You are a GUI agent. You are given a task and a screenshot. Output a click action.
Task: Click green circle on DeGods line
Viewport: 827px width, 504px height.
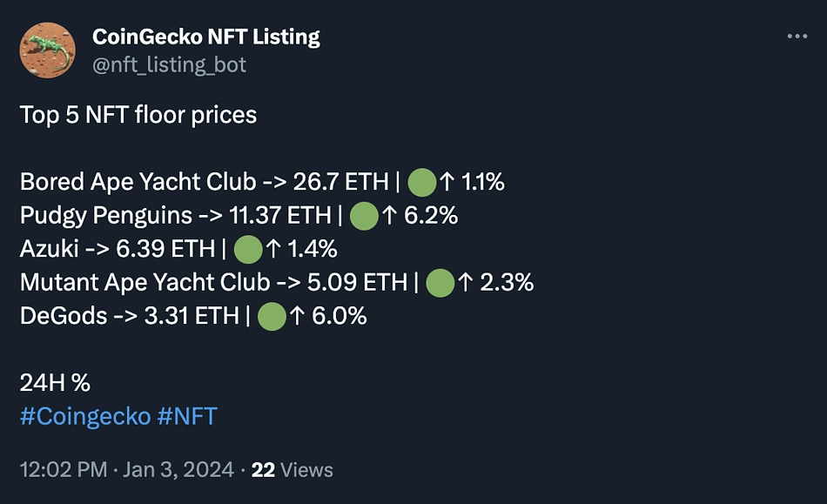(x=272, y=316)
